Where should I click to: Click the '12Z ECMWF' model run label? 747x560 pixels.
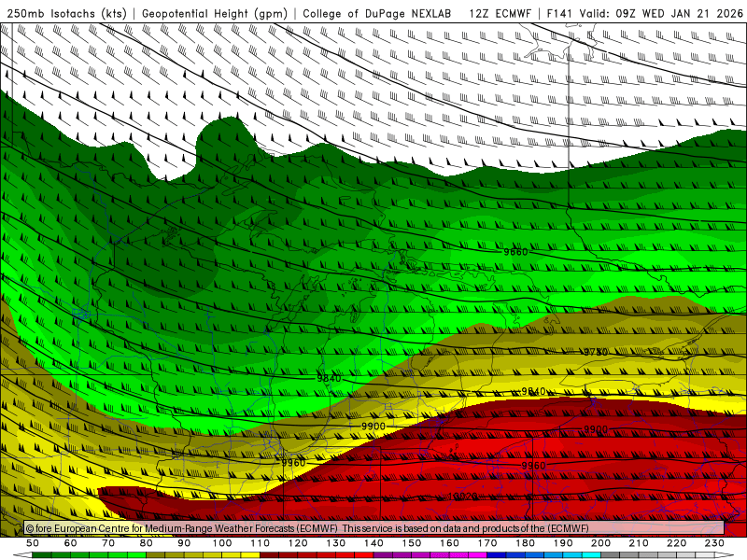click(x=500, y=13)
